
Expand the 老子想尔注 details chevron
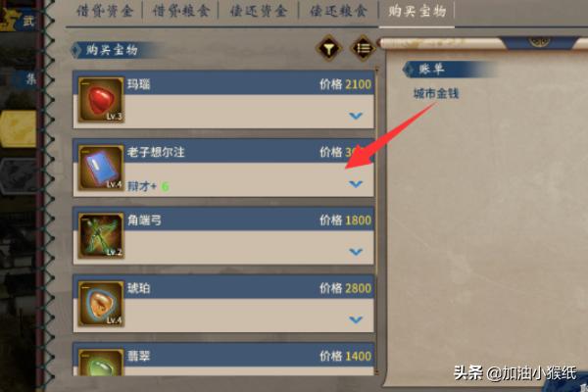click(356, 184)
